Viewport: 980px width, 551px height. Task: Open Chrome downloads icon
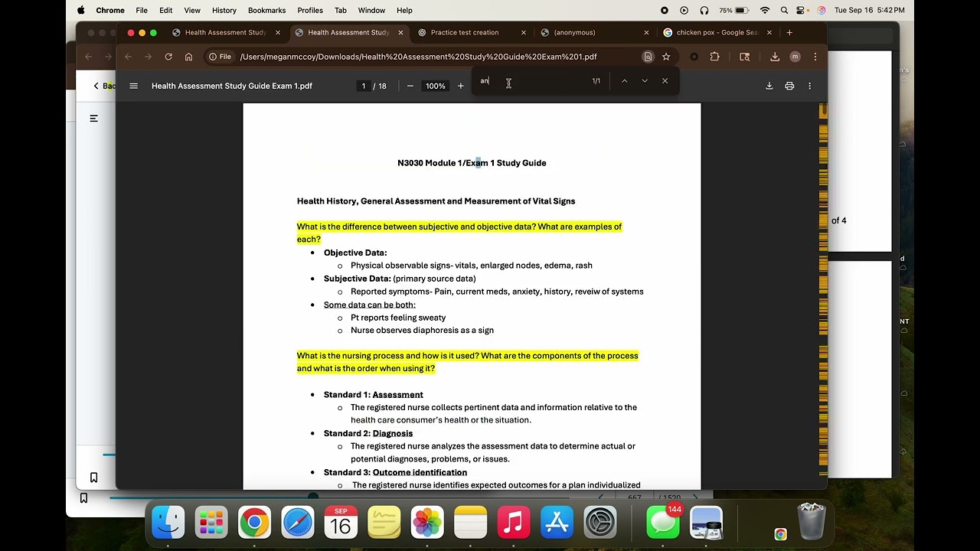click(775, 57)
